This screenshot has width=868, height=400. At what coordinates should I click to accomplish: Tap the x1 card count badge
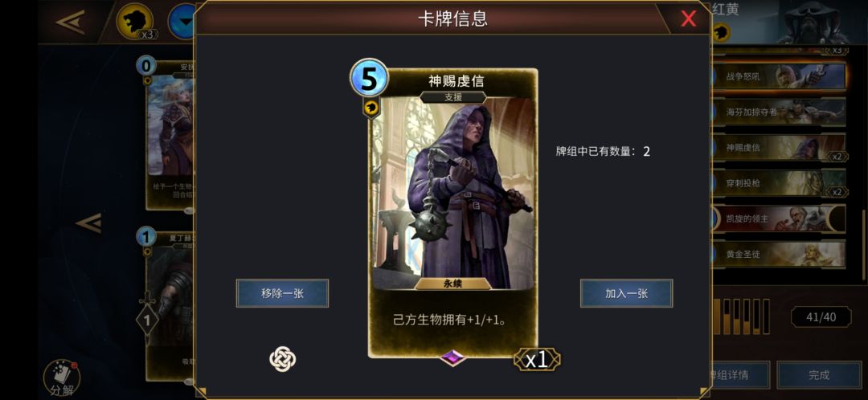point(537,360)
